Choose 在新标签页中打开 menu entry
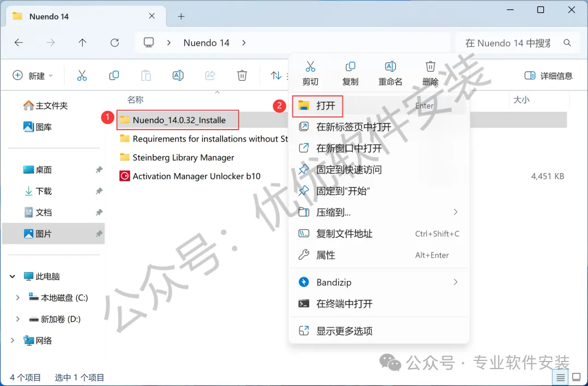This screenshot has width=588, height=386. coord(379,127)
